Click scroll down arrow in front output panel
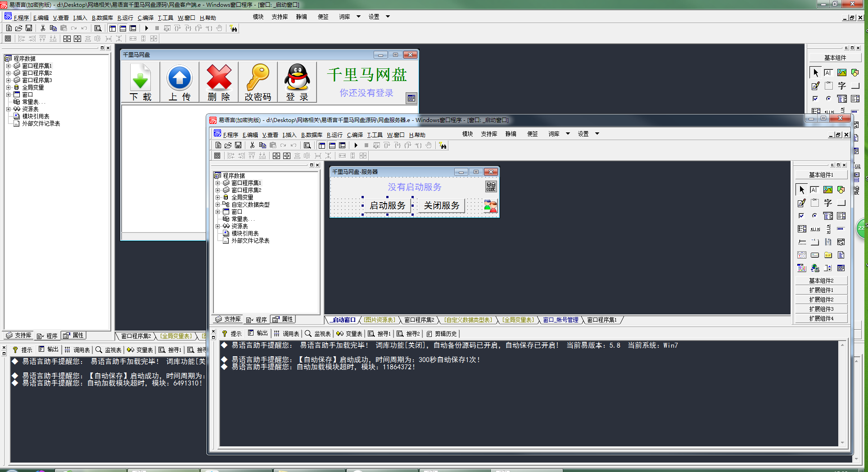Viewport: 868px width, 472px height. point(842,443)
